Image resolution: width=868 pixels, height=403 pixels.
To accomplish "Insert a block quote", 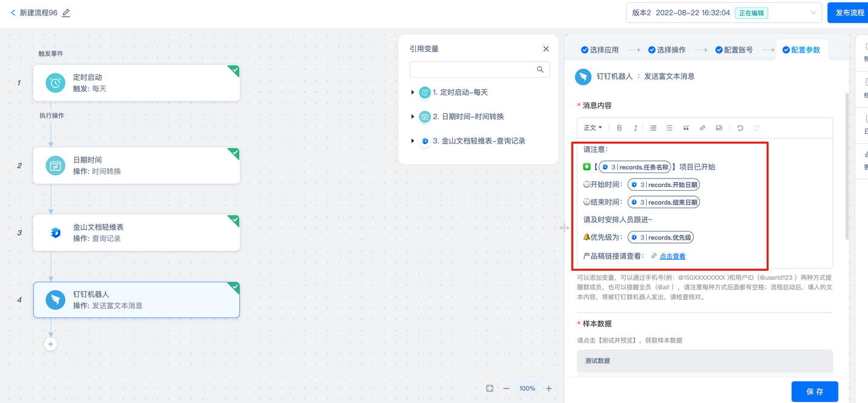I will click(x=686, y=128).
